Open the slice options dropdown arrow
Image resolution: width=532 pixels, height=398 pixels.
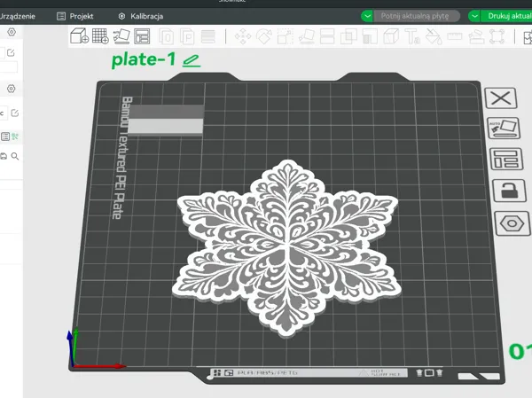[367, 16]
